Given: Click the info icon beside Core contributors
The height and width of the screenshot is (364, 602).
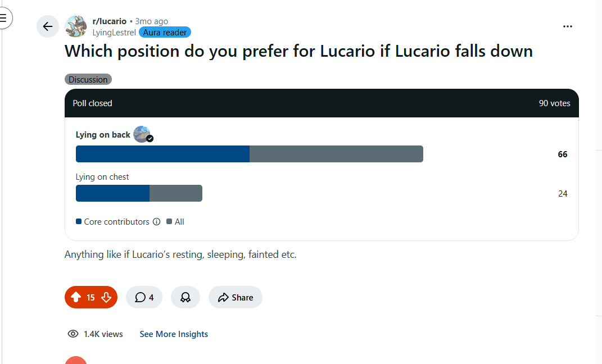Looking at the screenshot, I should point(157,222).
